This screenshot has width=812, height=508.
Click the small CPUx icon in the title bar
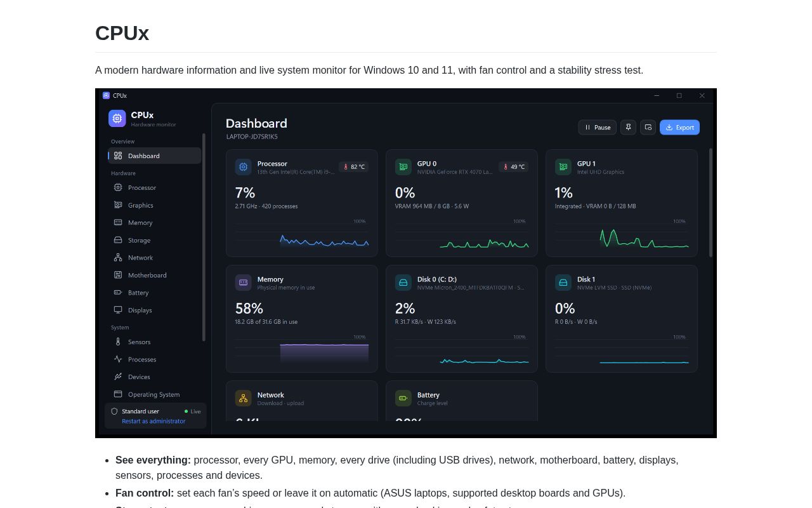[x=106, y=95]
